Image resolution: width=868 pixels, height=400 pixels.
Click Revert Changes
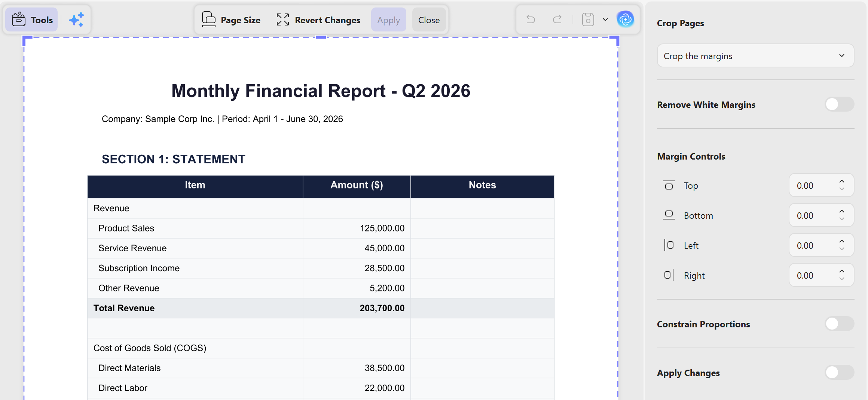[318, 20]
